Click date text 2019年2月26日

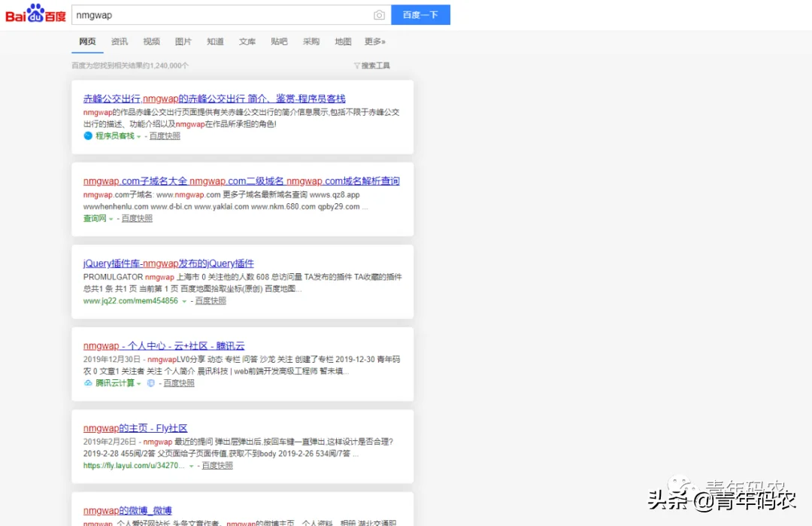110,442
